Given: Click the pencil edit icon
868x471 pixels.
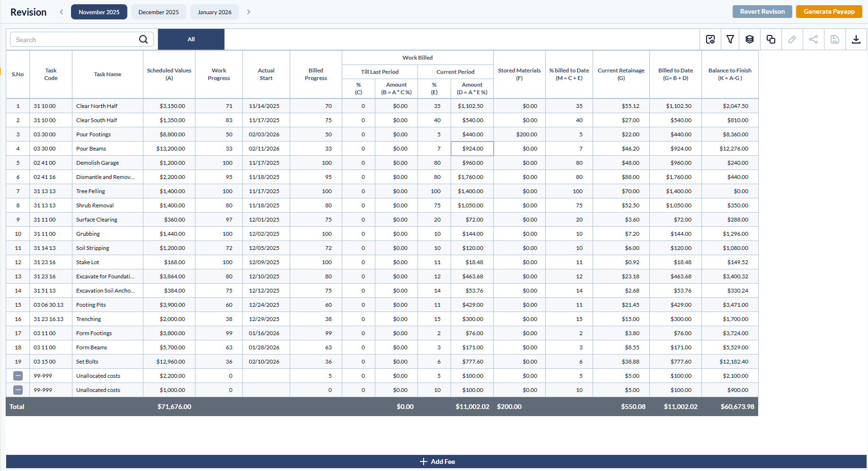Looking at the screenshot, I should point(792,39).
